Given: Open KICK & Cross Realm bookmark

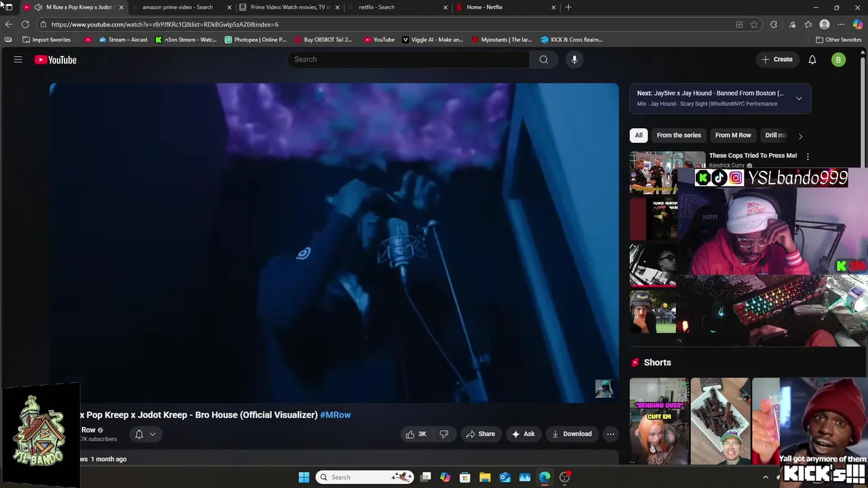Looking at the screenshot, I should (572, 39).
